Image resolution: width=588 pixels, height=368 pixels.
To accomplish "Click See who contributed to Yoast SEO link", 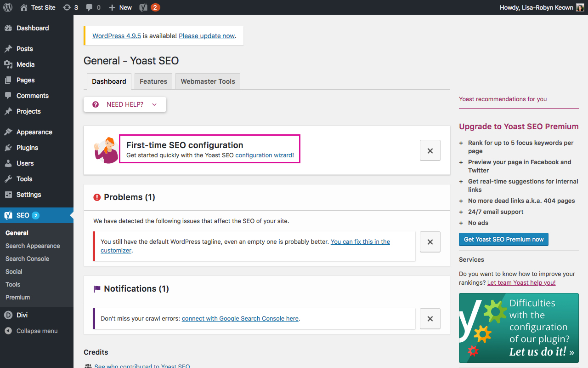I will (142, 366).
